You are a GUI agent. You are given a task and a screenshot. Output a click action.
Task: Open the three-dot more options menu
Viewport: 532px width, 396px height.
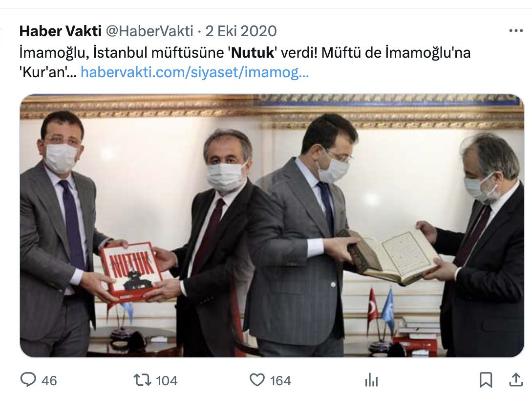tap(516, 31)
